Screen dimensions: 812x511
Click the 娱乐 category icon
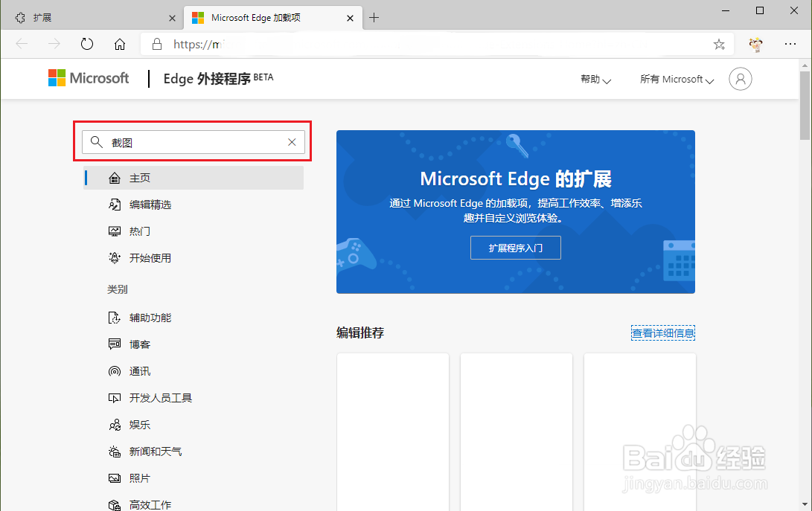tap(115, 425)
